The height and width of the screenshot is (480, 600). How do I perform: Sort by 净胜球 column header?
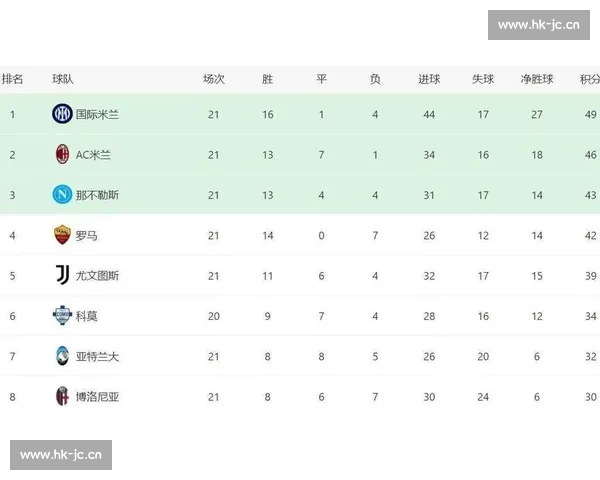click(537, 79)
